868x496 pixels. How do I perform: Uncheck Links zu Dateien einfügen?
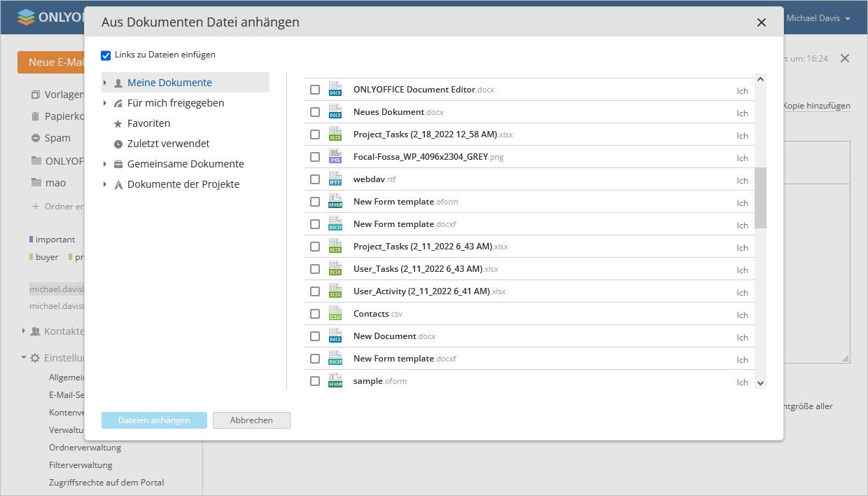[106, 55]
